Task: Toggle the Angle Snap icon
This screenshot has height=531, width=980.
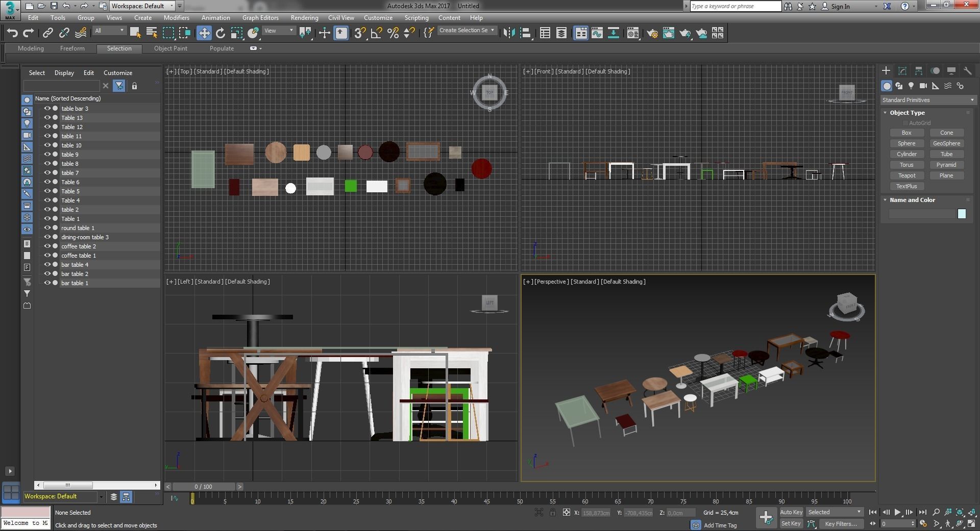Action: 377,33
